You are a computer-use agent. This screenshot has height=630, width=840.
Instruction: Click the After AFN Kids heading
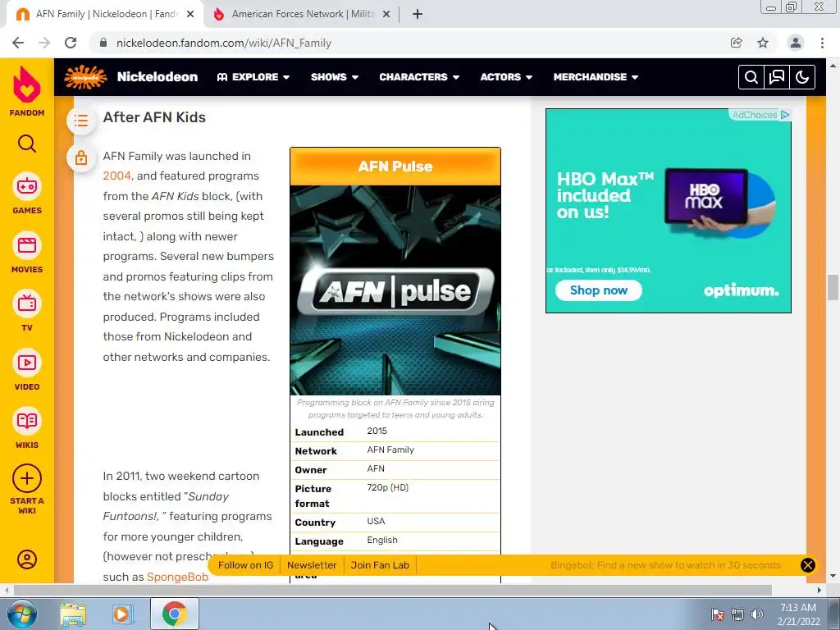tap(154, 117)
